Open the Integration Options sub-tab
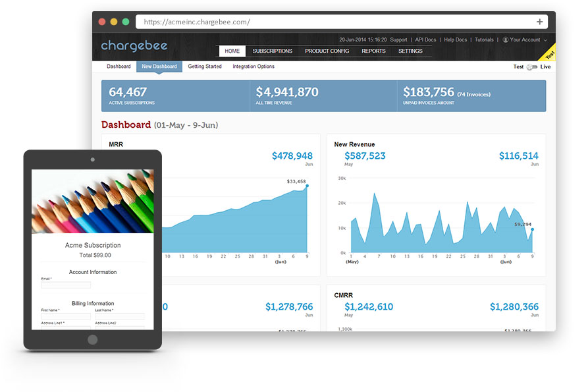 coord(254,67)
